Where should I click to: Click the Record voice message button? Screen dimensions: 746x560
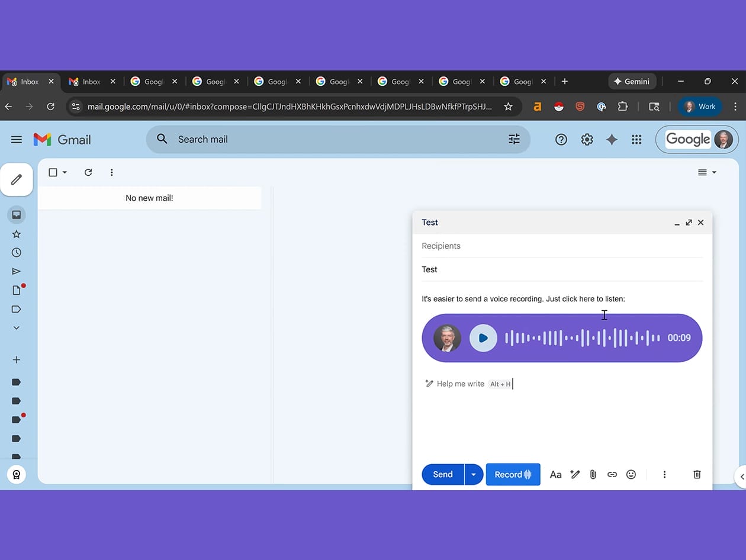[x=513, y=474]
